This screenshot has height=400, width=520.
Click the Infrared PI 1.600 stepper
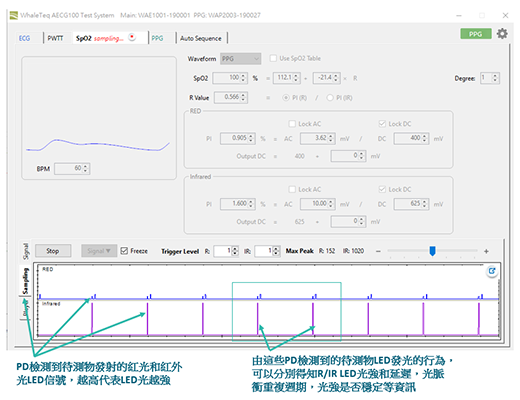[x=251, y=204]
